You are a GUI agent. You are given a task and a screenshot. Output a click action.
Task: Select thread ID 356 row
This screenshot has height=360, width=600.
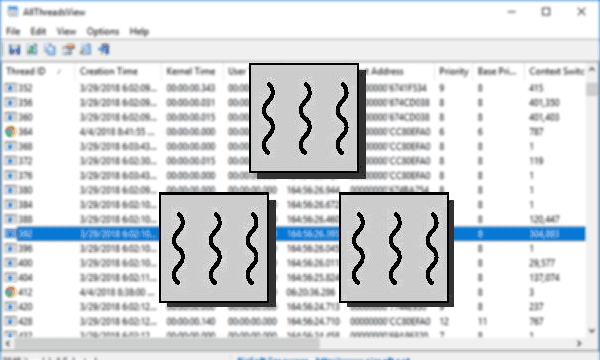(295, 103)
